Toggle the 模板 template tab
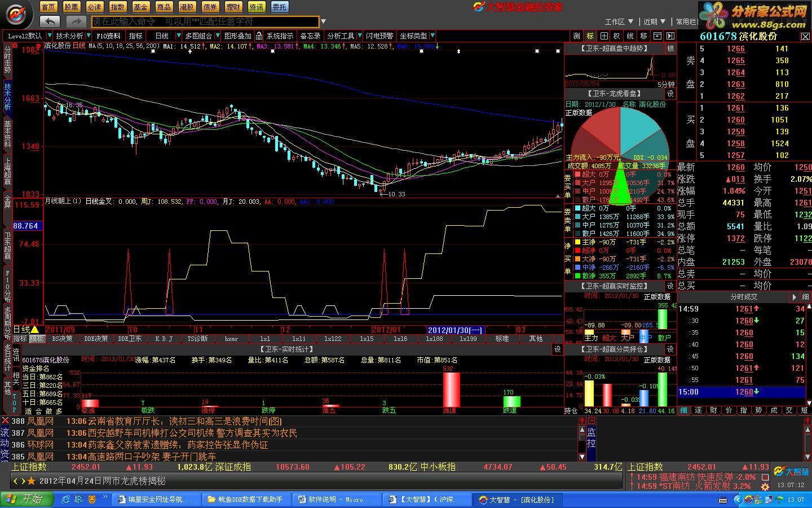 pyautogui.click(x=37, y=339)
